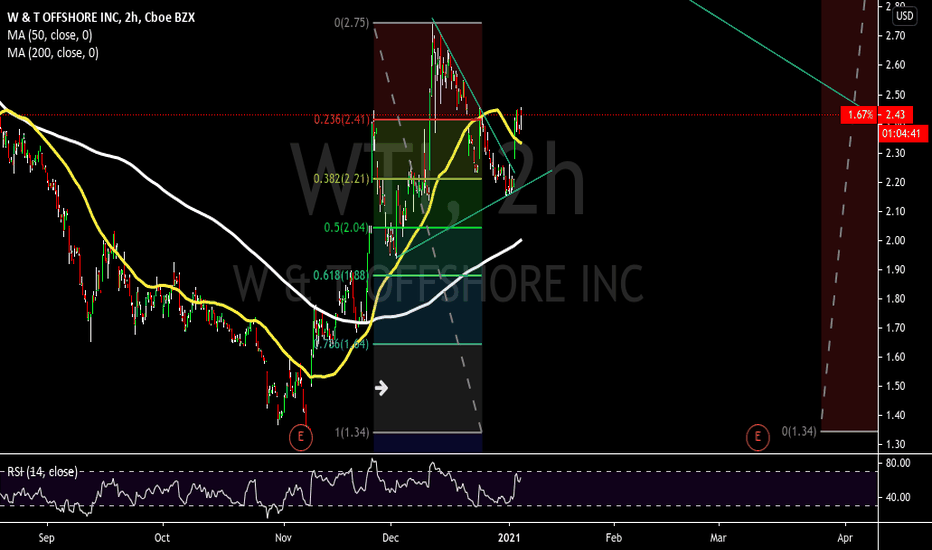Click the Mar label on the time axis
Viewport: 932px width, 550px height.
(x=719, y=538)
